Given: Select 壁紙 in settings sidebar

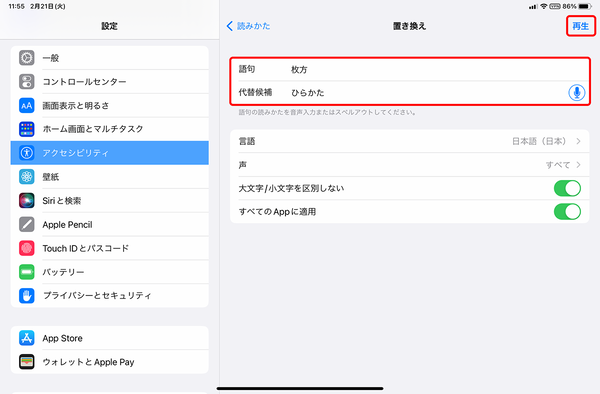Looking at the screenshot, I should [109, 176].
